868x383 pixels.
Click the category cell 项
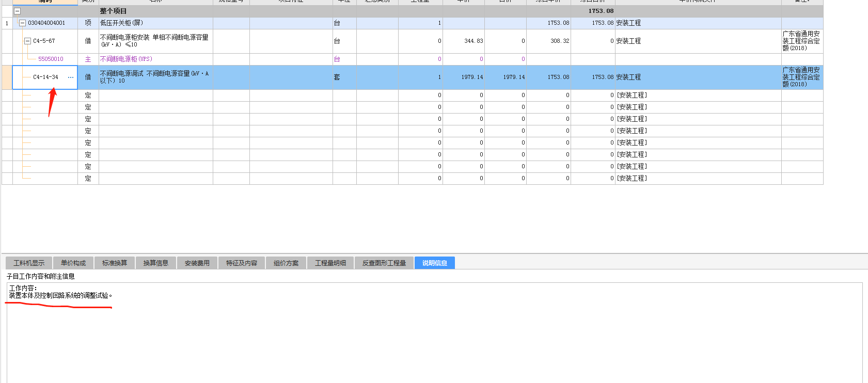(x=88, y=23)
